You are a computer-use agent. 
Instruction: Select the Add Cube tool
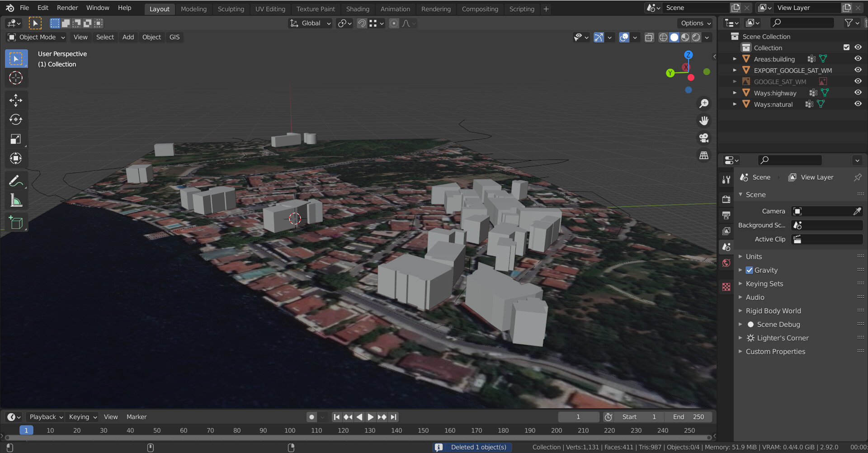[x=16, y=222]
